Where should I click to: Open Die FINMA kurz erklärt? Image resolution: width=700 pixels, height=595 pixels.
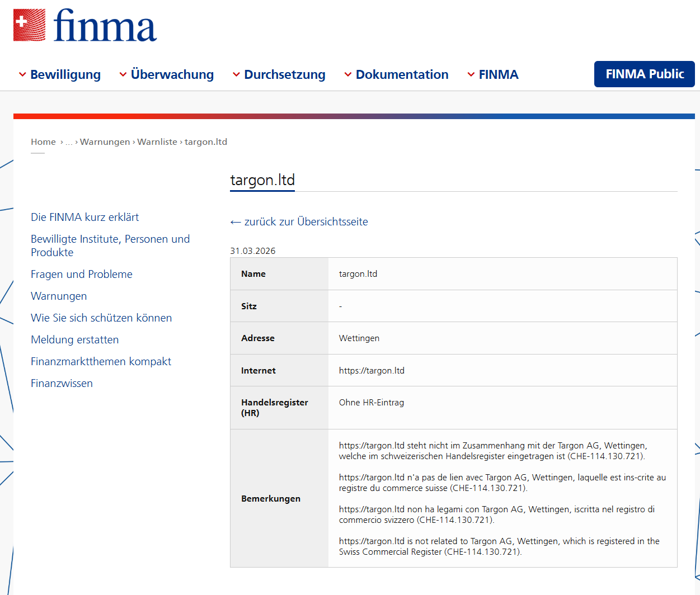pos(84,217)
